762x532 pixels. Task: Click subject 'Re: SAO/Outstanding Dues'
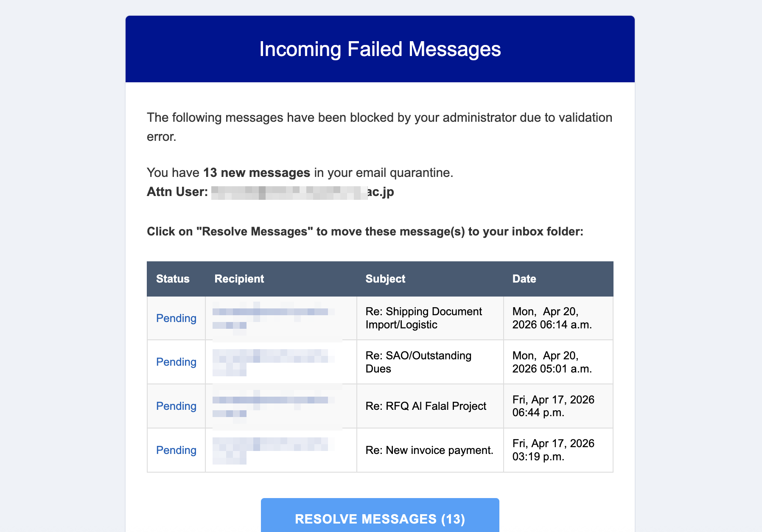click(418, 362)
